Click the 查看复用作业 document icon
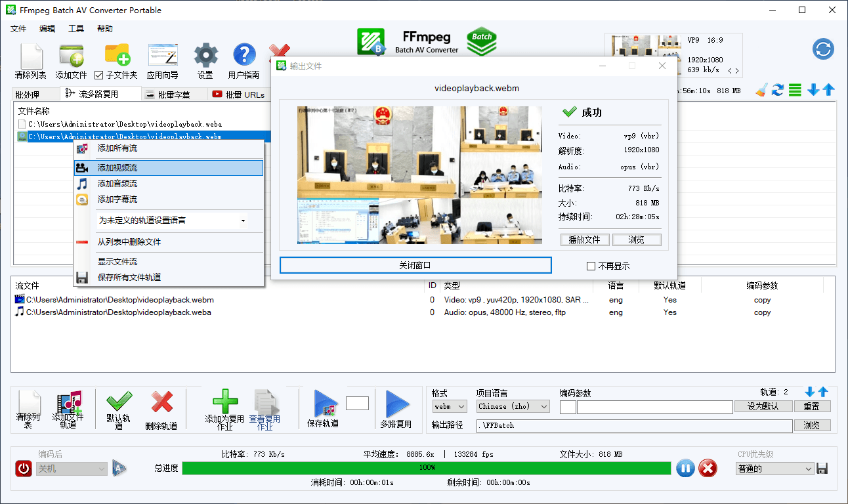Screen dimensions: 848x504 pyautogui.click(x=265, y=402)
